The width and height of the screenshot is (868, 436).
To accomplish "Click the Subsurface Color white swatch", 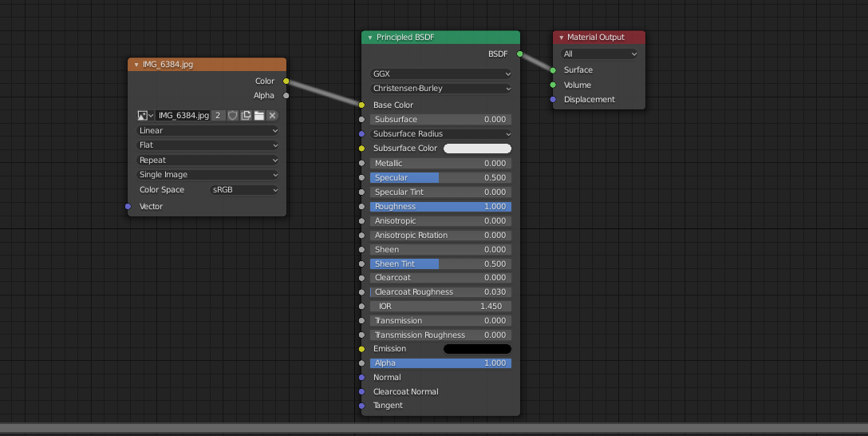I will (x=477, y=149).
